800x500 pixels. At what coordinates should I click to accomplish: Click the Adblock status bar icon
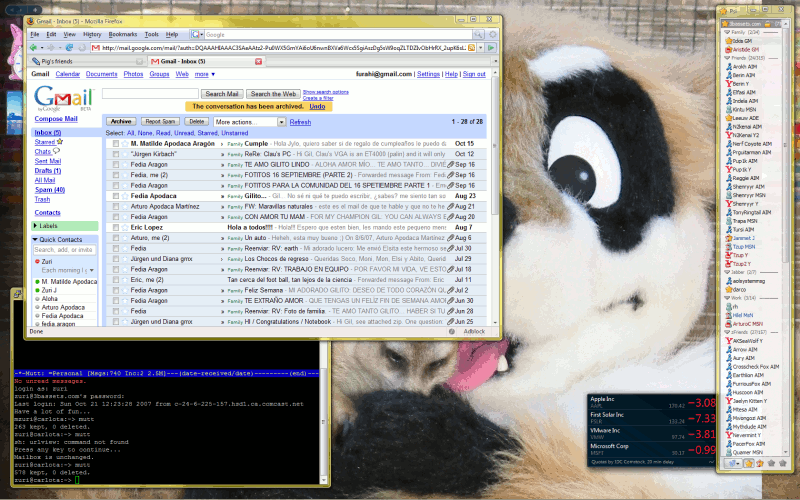tap(475, 330)
